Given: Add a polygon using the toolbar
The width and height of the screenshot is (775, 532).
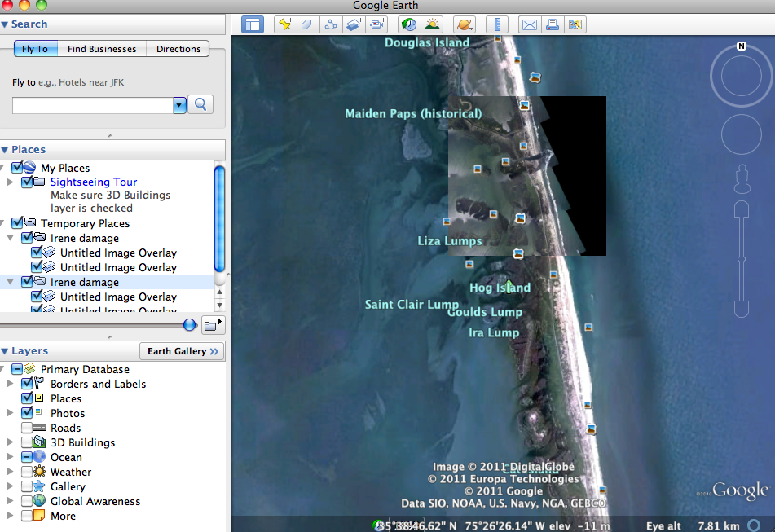Looking at the screenshot, I should tap(308, 24).
